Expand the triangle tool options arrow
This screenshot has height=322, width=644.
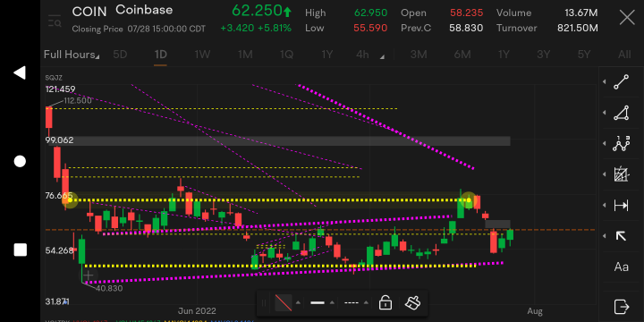[604, 113]
